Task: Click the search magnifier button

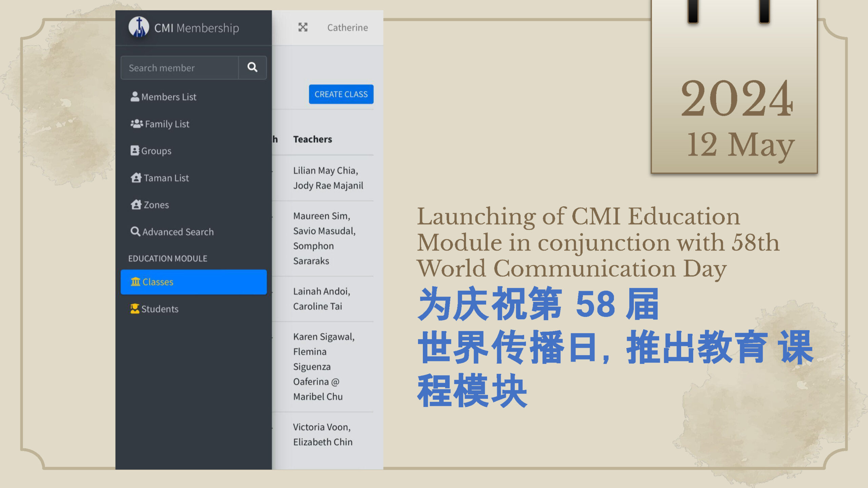Action: click(252, 67)
